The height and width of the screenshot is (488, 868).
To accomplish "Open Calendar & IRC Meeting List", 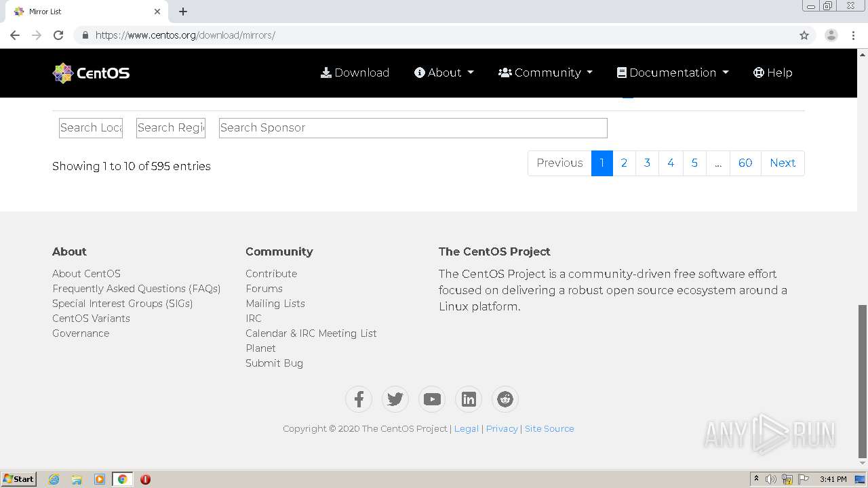I will [x=311, y=333].
